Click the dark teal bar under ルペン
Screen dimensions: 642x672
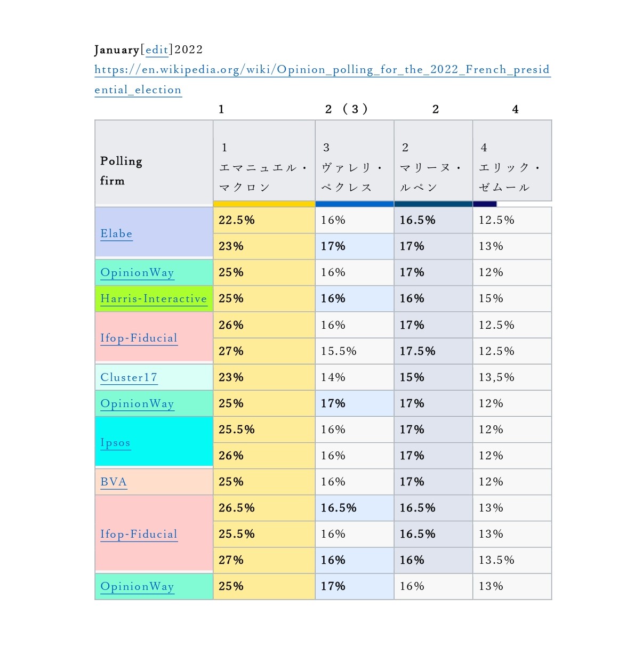point(433,204)
